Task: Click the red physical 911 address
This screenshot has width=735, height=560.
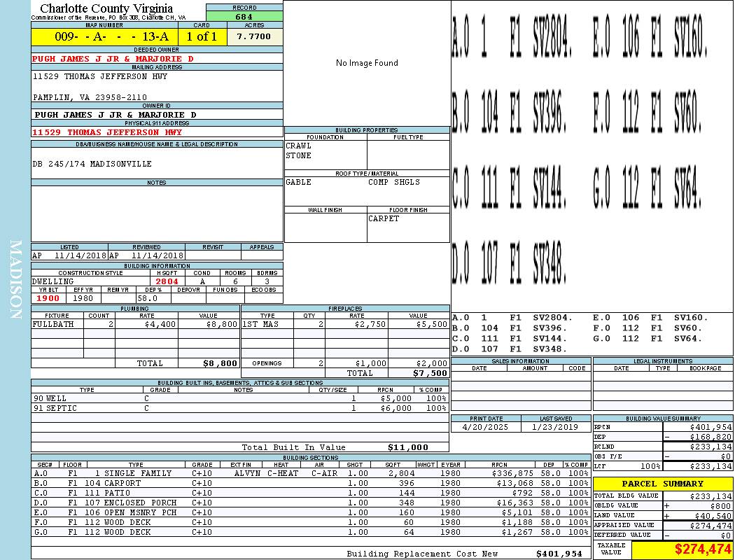Action: click(x=107, y=132)
